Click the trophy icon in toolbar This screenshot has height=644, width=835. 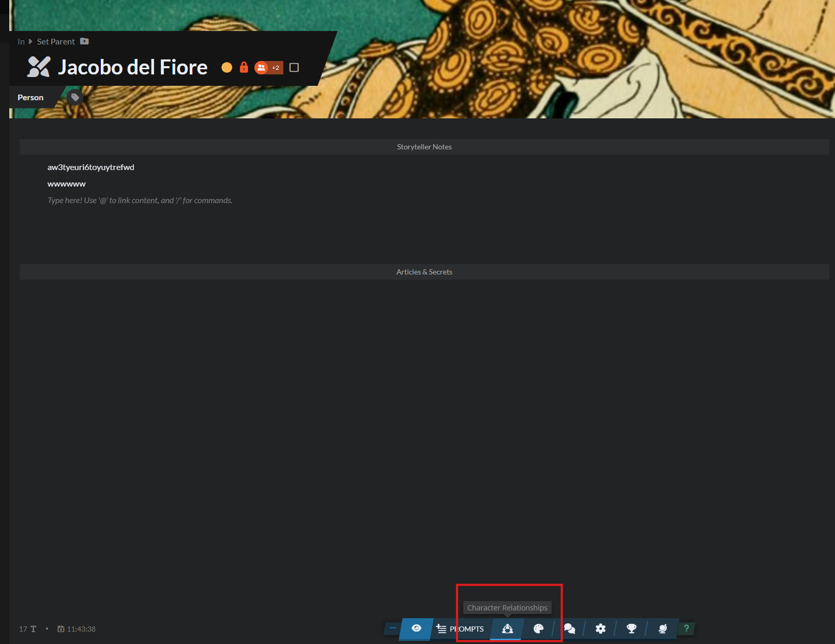coord(631,628)
